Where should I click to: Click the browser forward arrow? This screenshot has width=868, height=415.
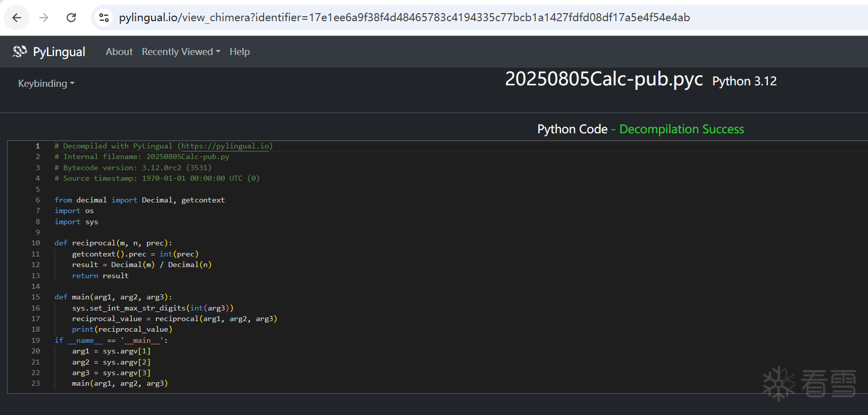pos(44,18)
